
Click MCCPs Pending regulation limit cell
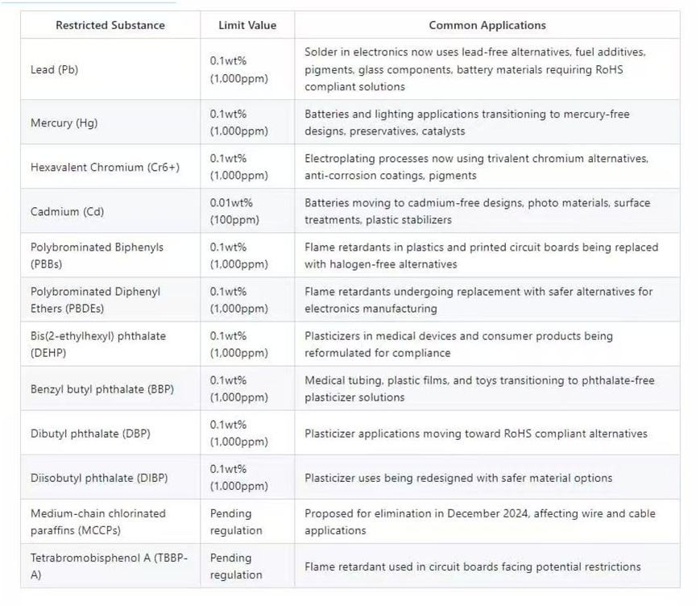pos(236,521)
